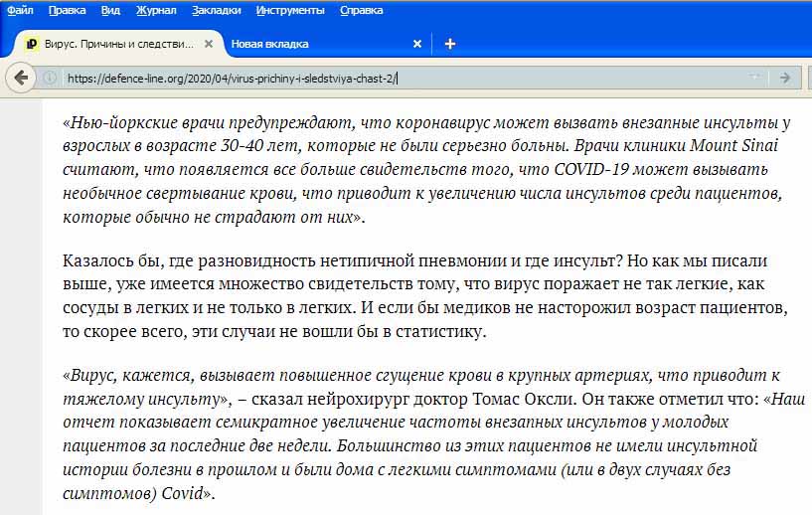This screenshot has width=812, height=515.
Task: Click the site favicon on active tab
Action: [x=31, y=44]
